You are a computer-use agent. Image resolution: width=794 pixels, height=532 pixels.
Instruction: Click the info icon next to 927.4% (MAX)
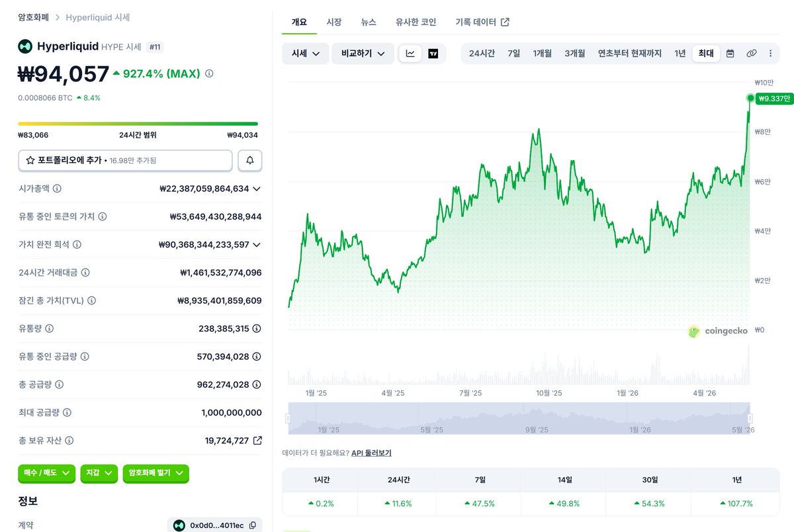pos(209,74)
